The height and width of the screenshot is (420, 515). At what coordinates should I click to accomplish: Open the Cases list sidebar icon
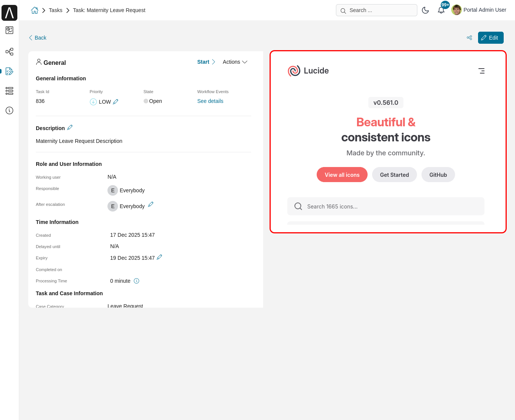(x=9, y=91)
